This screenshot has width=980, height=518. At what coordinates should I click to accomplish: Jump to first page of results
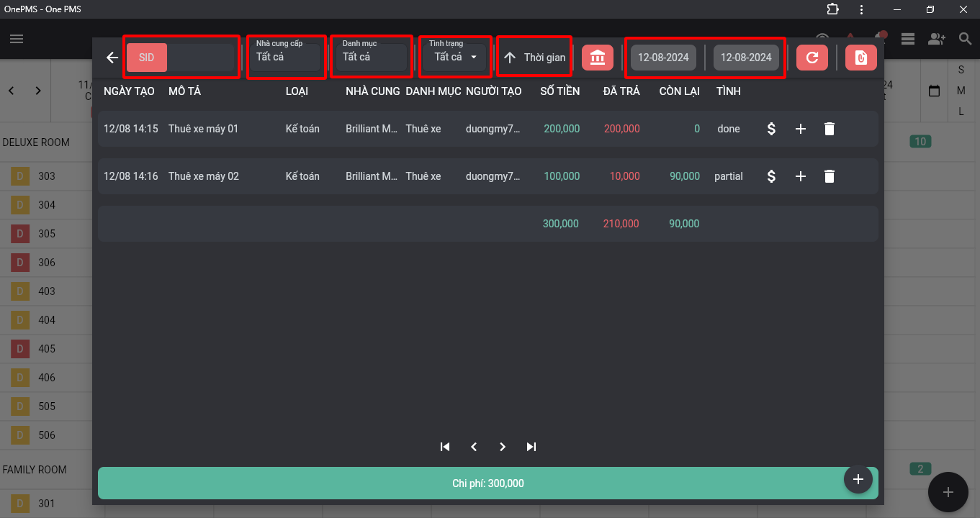445,447
